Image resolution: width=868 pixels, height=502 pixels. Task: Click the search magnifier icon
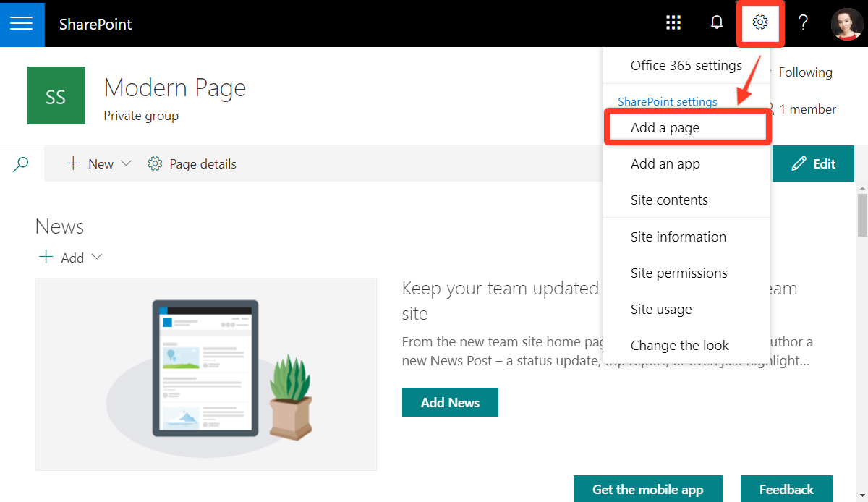click(20, 163)
